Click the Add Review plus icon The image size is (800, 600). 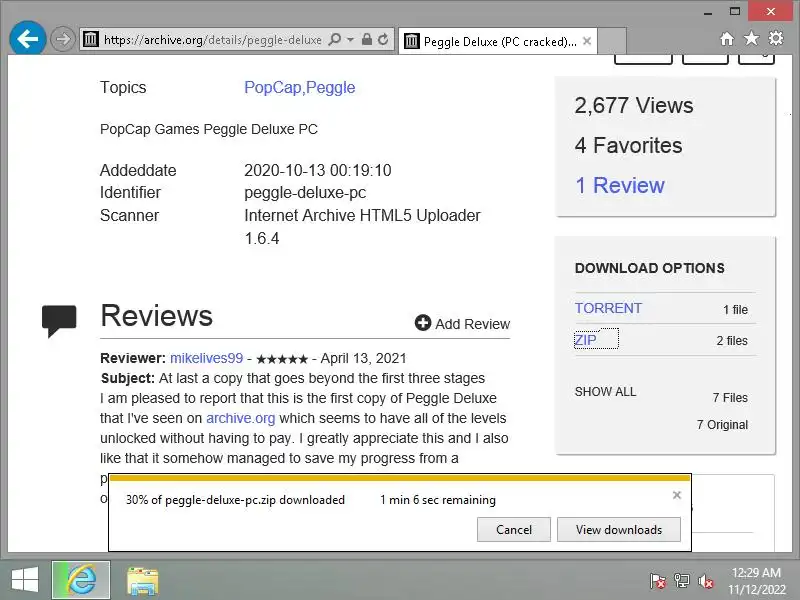coord(422,322)
